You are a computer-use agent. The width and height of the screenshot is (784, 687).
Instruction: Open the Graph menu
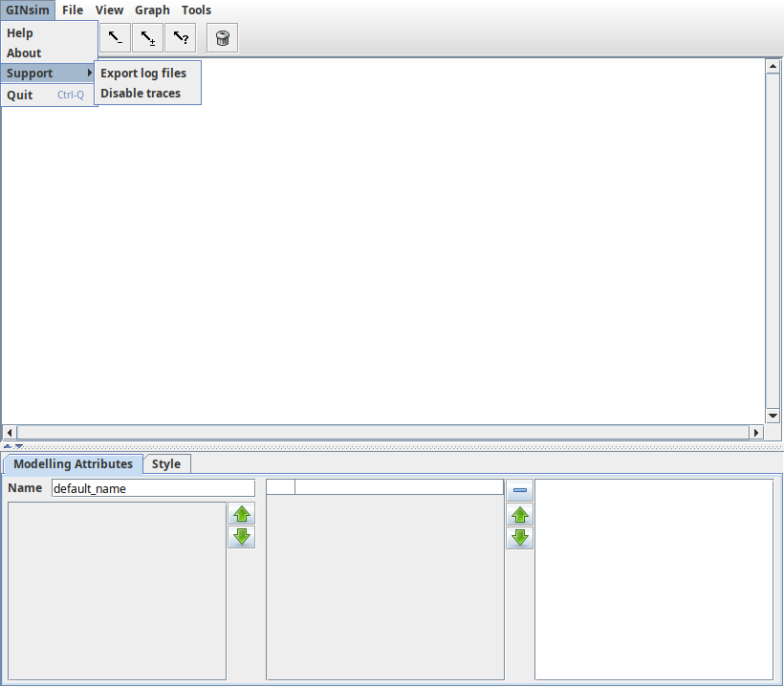pos(152,10)
